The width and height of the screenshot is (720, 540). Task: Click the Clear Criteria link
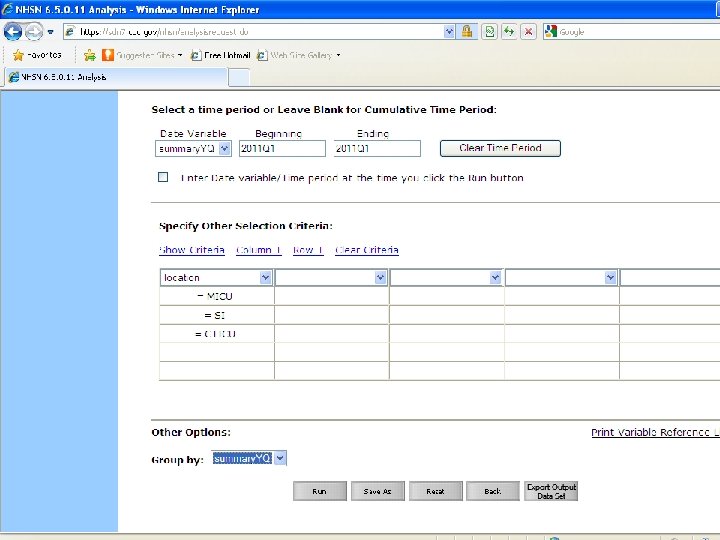(366, 250)
